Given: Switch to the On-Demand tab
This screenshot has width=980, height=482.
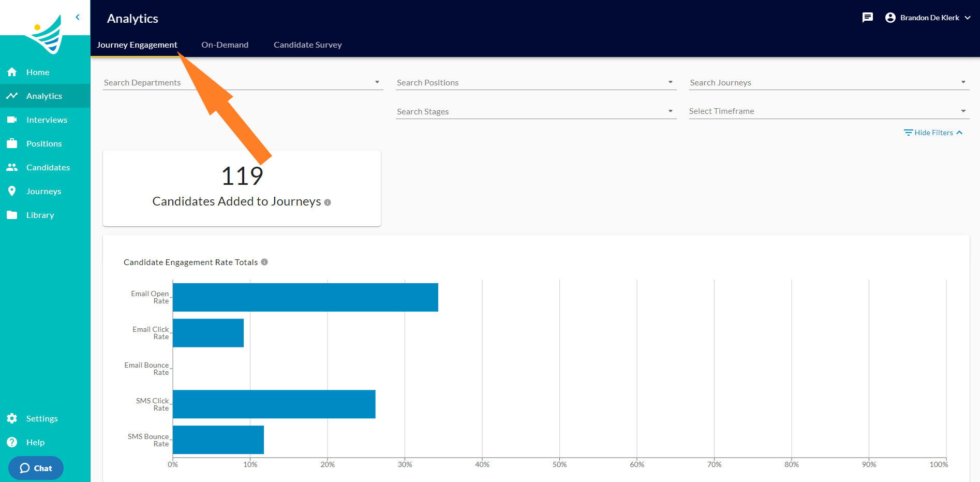Looking at the screenshot, I should pyautogui.click(x=225, y=45).
